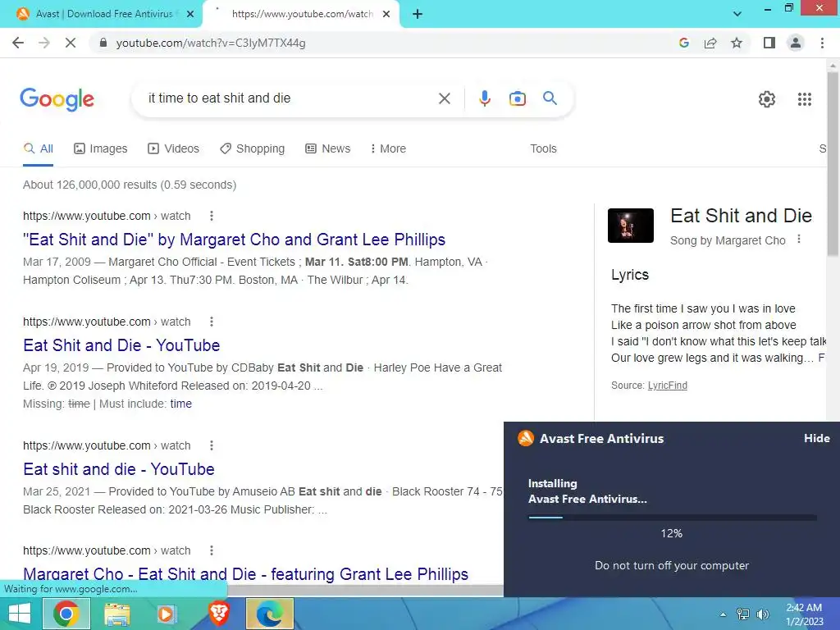The width and height of the screenshot is (840, 630).
Task: Close the YouTube watch tab
Action: coord(386,14)
